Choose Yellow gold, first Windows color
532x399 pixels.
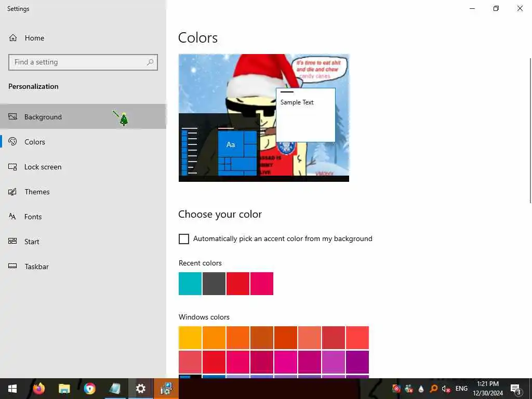(x=190, y=338)
